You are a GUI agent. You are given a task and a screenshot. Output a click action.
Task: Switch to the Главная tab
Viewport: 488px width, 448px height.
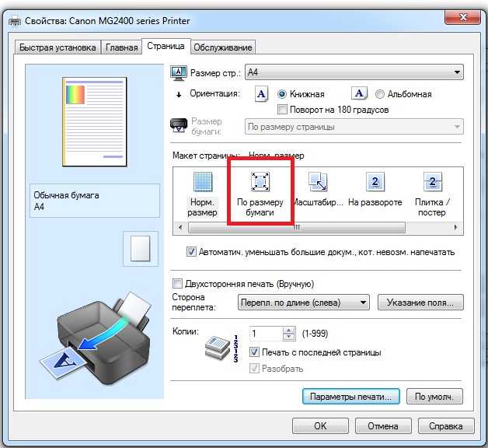tap(122, 47)
